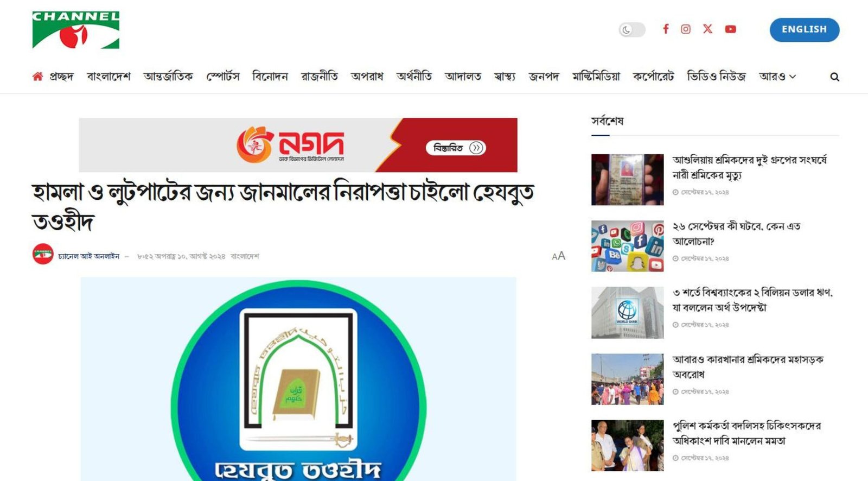Screen dimensions: 868x481
Task: Open the Facebook page icon
Action: point(666,29)
